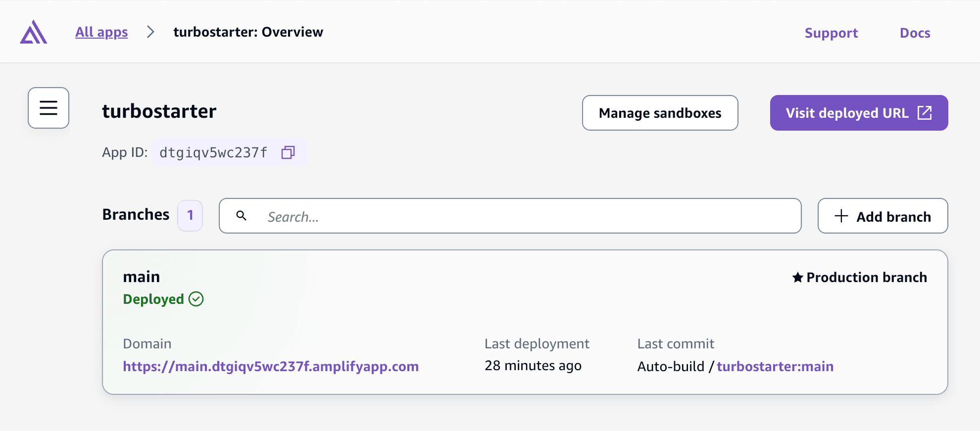
Task: Open the hamburger sidebar menu
Action: tap(49, 108)
